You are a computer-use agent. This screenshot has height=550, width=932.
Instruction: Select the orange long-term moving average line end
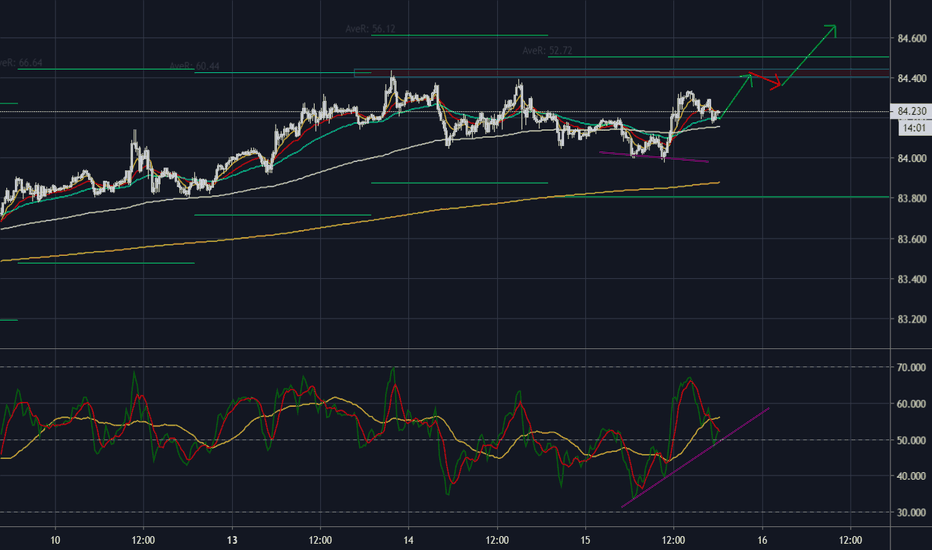pos(715,183)
